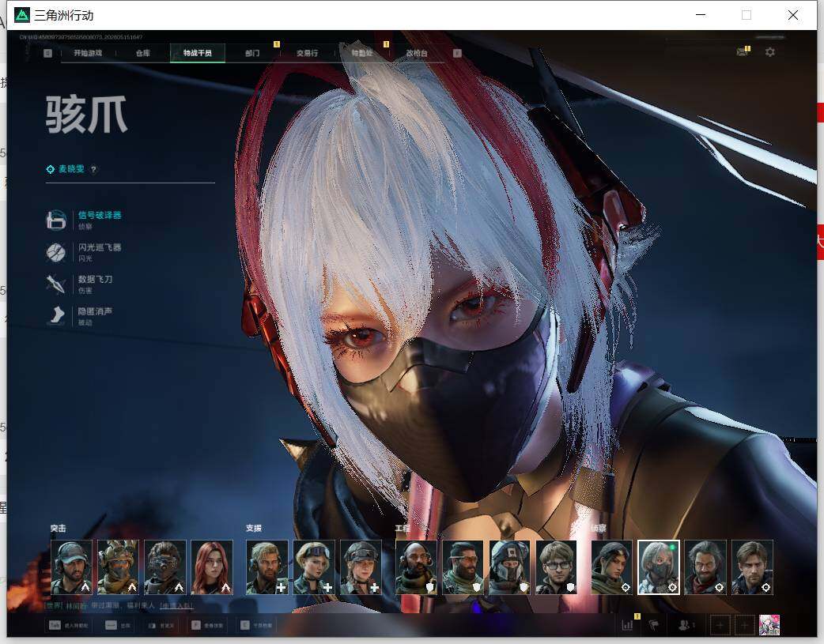Pick the blond bearded 支援 operator with headset
This screenshot has height=644, width=824.
[x=267, y=567]
